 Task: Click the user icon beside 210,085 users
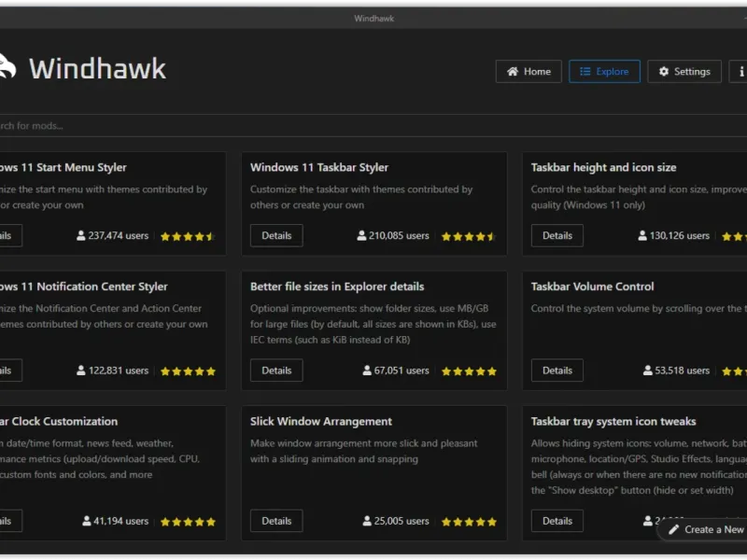point(361,235)
